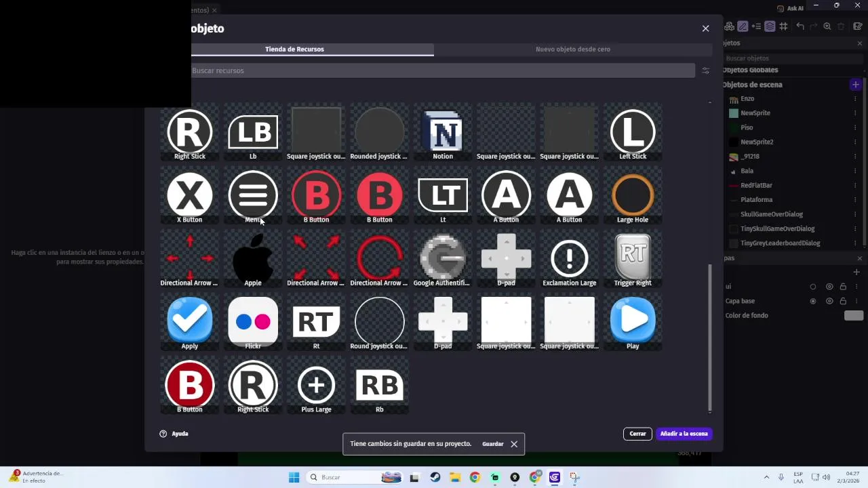Click undo arrow in editor toolbar
The height and width of the screenshot is (488, 868).
pos(800,26)
